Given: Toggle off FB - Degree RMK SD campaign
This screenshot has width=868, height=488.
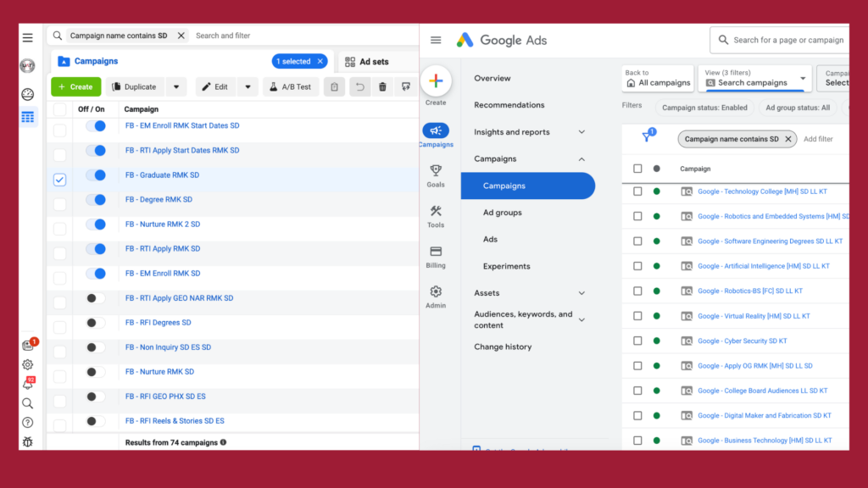Looking at the screenshot, I should click(x=96, y=199).
